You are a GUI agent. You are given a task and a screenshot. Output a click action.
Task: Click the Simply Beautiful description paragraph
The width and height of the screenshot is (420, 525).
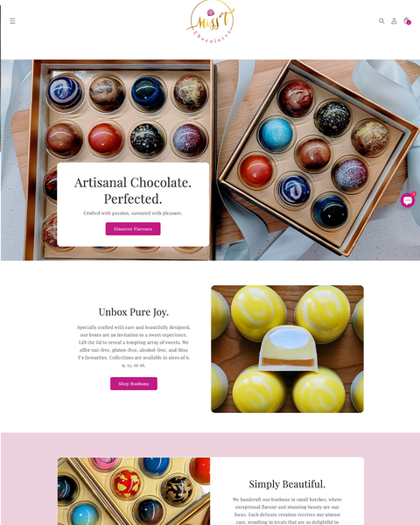[287, 511]
